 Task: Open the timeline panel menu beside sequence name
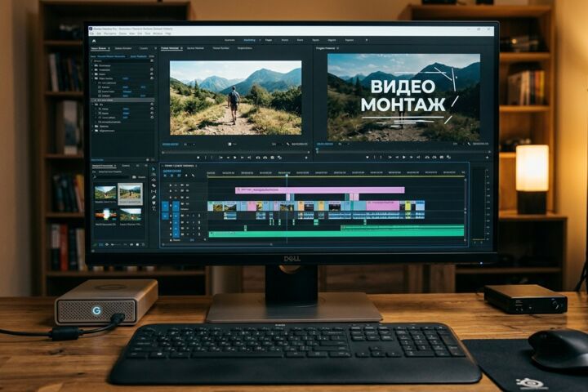click(196, 166)
